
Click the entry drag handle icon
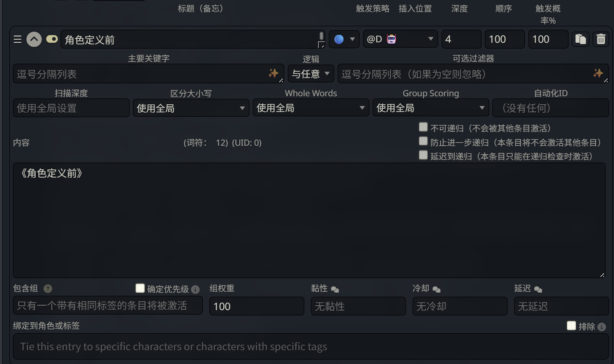[x=17, y=39]
